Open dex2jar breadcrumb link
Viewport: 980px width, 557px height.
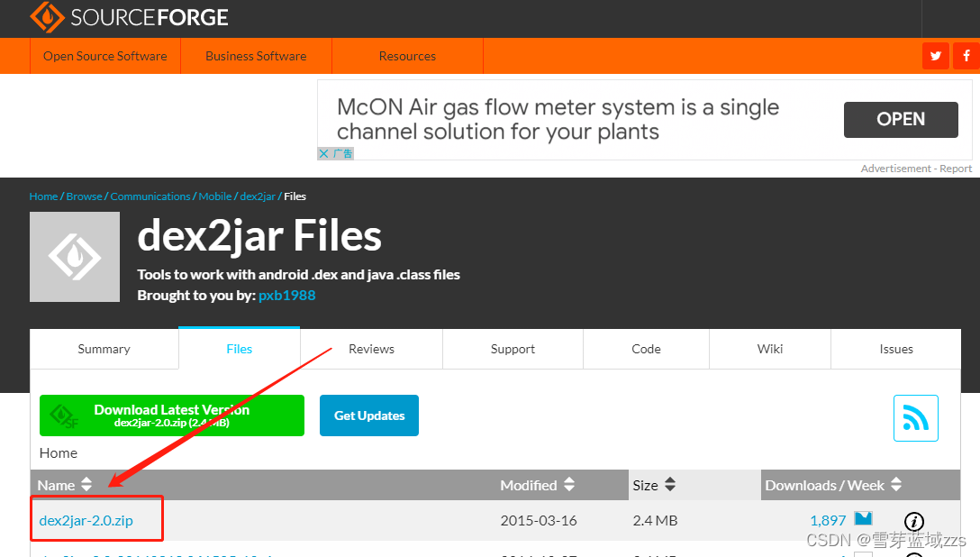coord(258,196)
